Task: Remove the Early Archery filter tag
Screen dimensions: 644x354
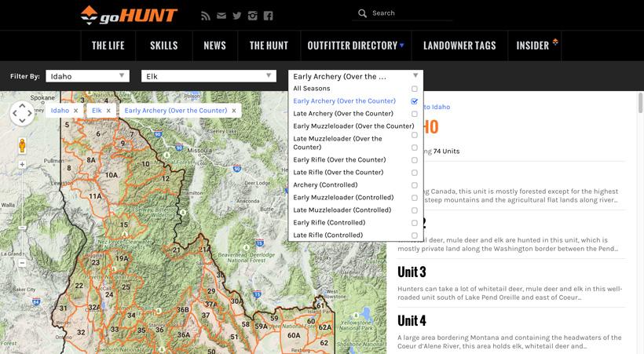Action: (234, 111)
